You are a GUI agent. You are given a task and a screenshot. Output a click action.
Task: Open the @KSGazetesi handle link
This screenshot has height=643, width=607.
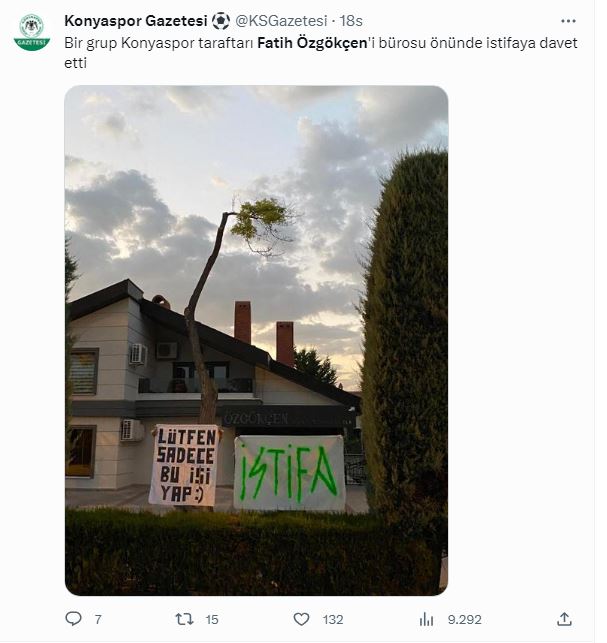click(281, 21)
